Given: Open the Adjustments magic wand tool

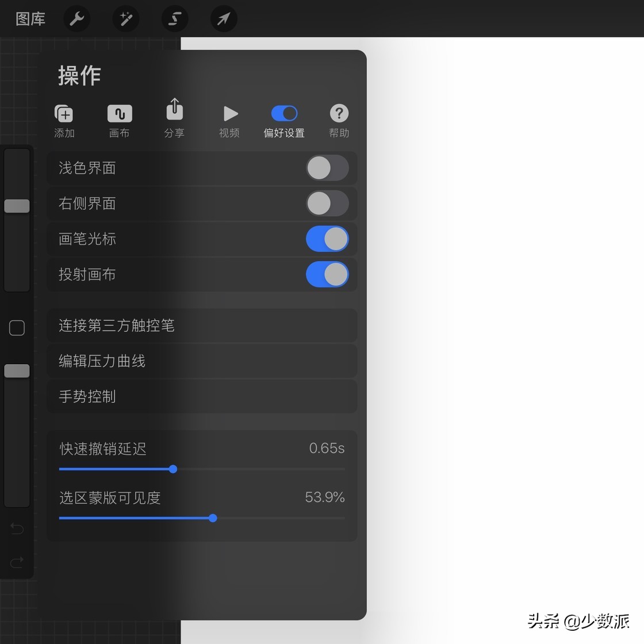Looking at the screenshot, I should click(126, 18).
